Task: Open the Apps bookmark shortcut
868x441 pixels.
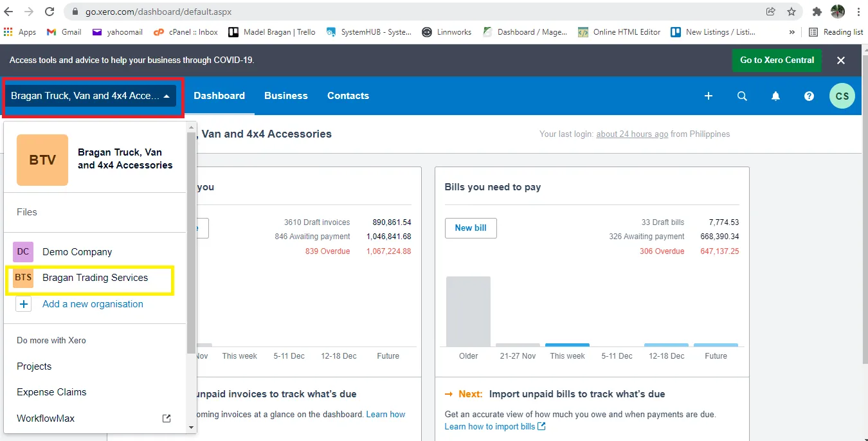Action: tap(20, 32)
